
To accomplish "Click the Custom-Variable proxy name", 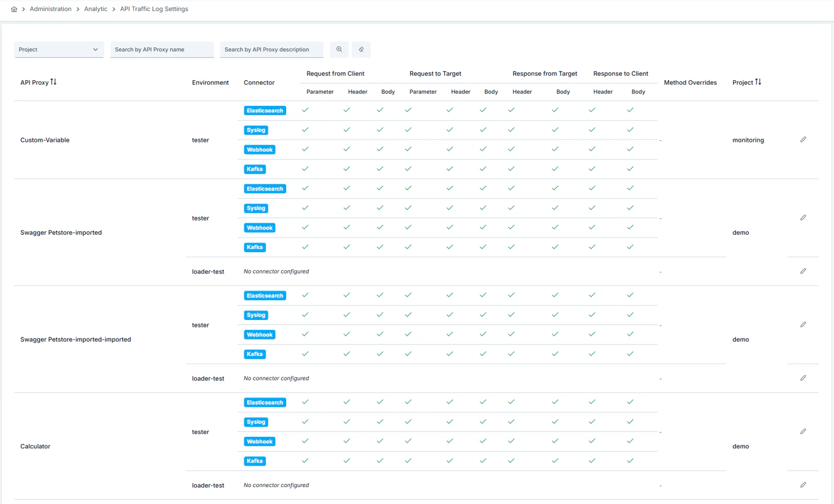I will [x=45, y=140].
